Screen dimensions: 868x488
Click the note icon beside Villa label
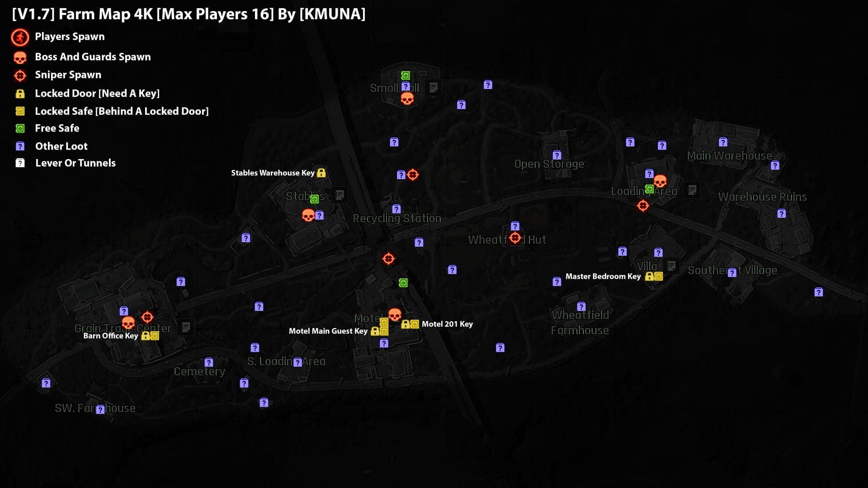coord(671,266)
